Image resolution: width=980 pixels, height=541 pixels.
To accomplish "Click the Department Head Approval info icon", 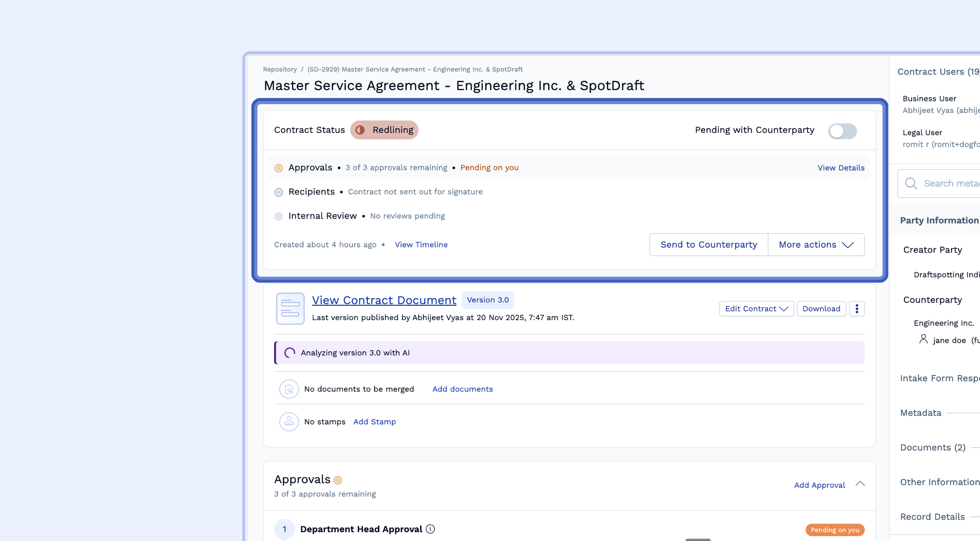I will (x=430, y=529).
